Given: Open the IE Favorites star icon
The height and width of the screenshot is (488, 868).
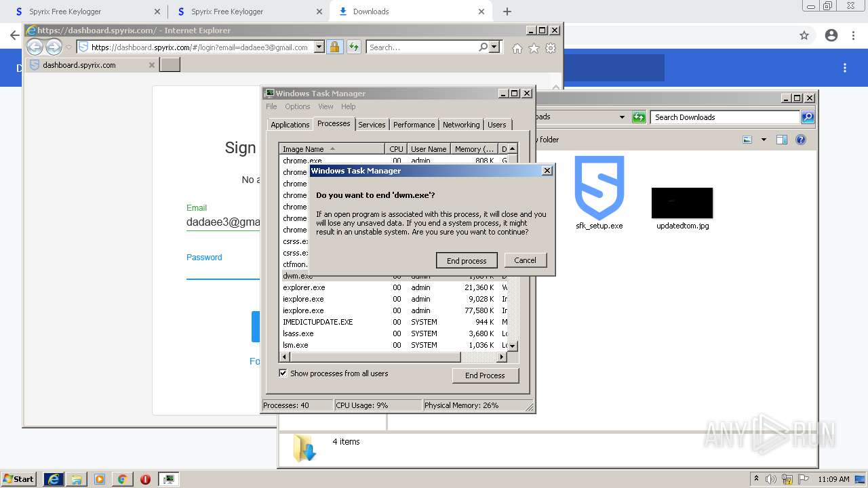Looking at the screenshot, I should pos(534,48).
